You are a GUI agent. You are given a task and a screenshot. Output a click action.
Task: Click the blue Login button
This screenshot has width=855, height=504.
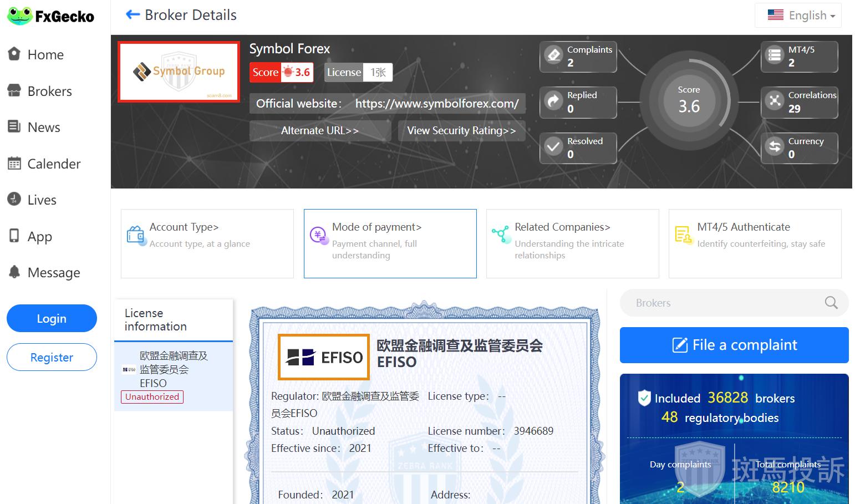click(52, 318)
